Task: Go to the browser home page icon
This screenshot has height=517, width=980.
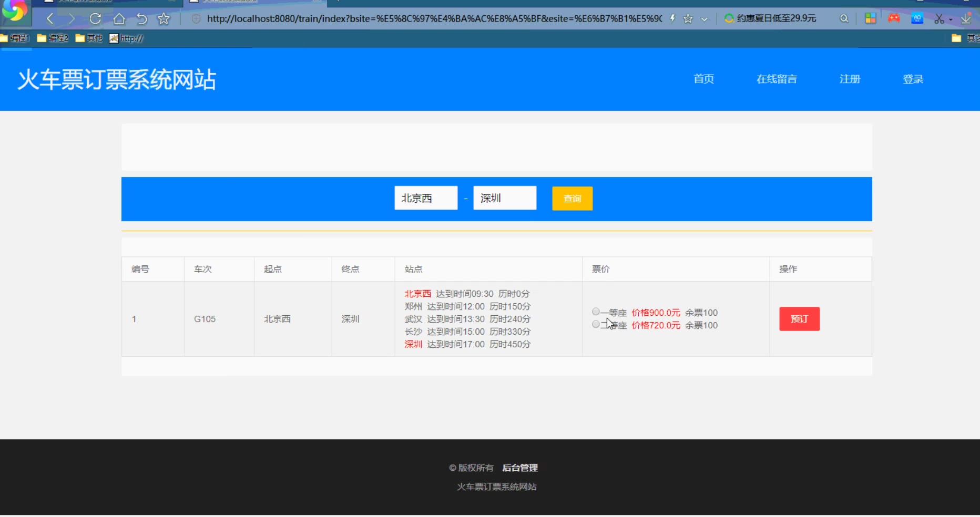Action: 119,19
